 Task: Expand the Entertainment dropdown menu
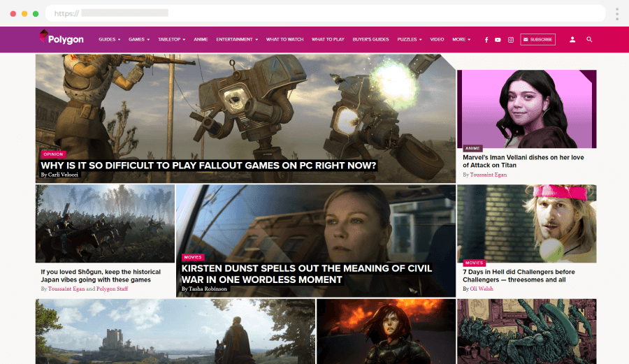click(237, 39)
